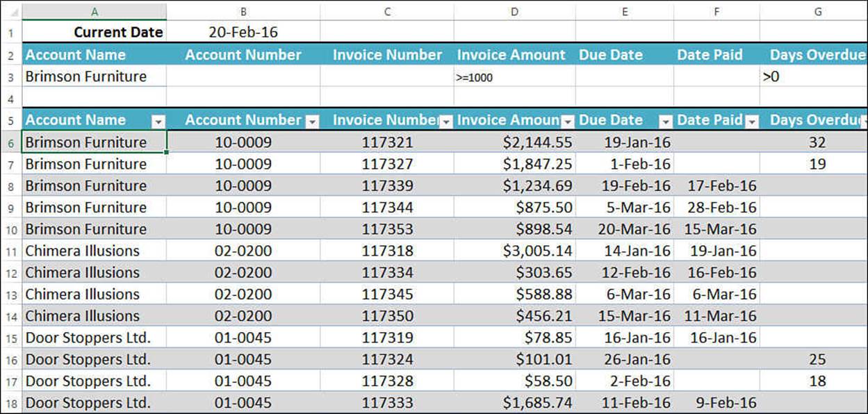Expand the Due Date filter dropdown
This screenshot has height=414, width=868.
point(665,121)
